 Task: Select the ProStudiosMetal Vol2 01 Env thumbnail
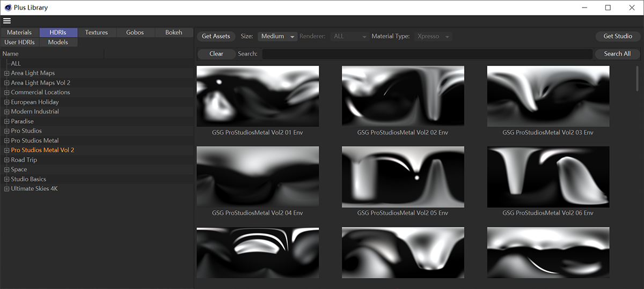tap(258, 97)
